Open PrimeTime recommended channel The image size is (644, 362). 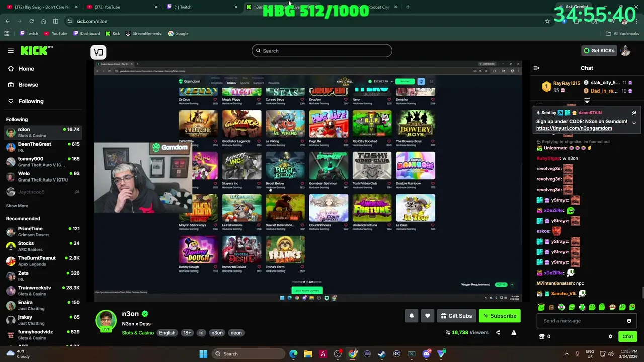43,231
